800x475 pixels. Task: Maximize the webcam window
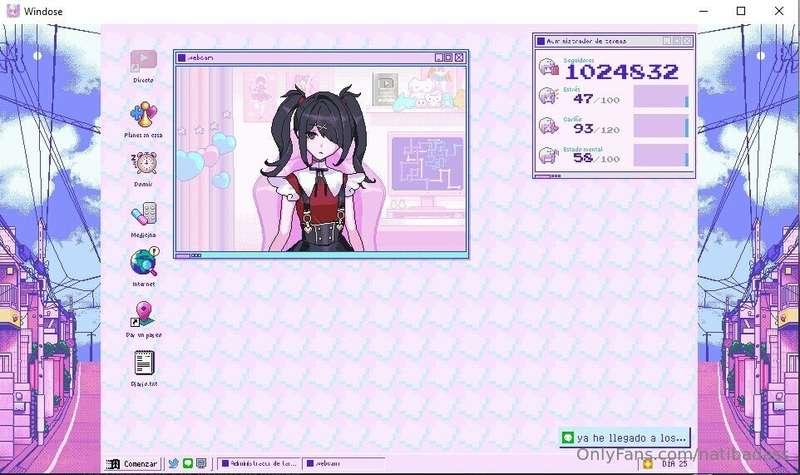click(448, 58)
